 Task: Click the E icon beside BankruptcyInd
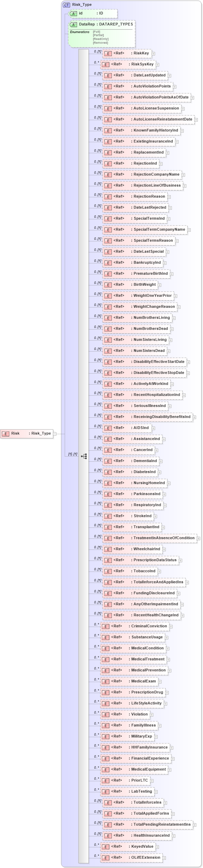click(x=108, y=263)
